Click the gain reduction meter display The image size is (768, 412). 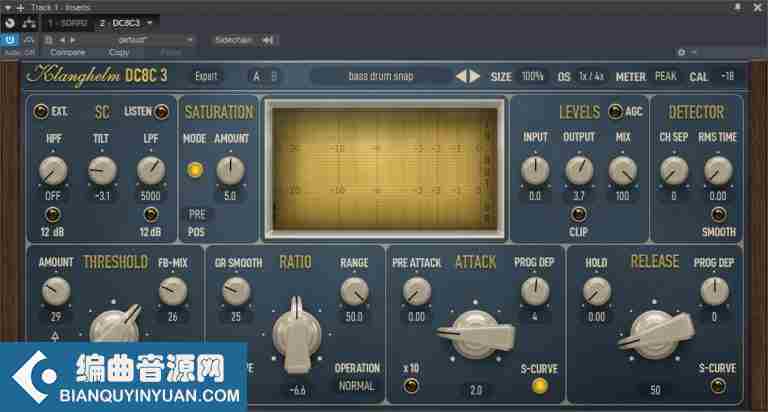[384, 169]
